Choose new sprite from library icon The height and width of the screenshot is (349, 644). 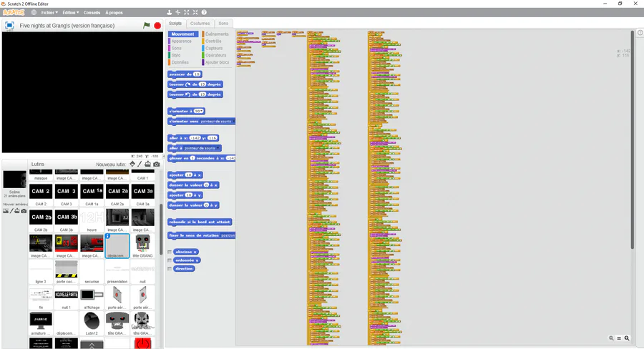click(x=132, y=164)
